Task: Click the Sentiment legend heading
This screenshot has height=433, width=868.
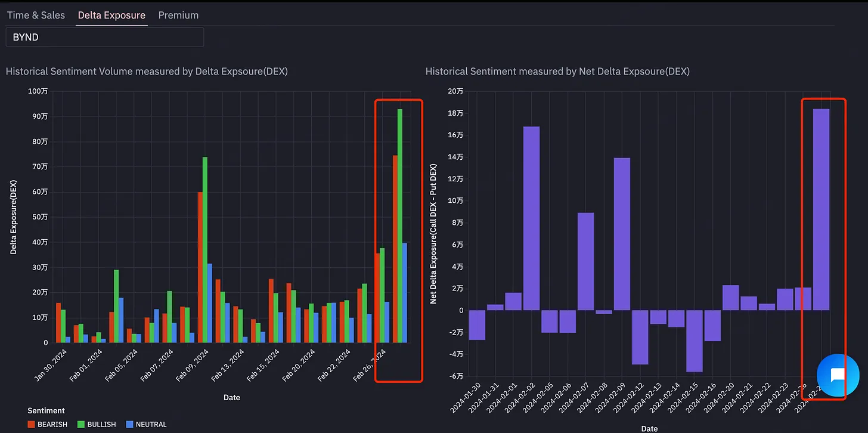Action: pyautogui.click(x=46, y=410)
